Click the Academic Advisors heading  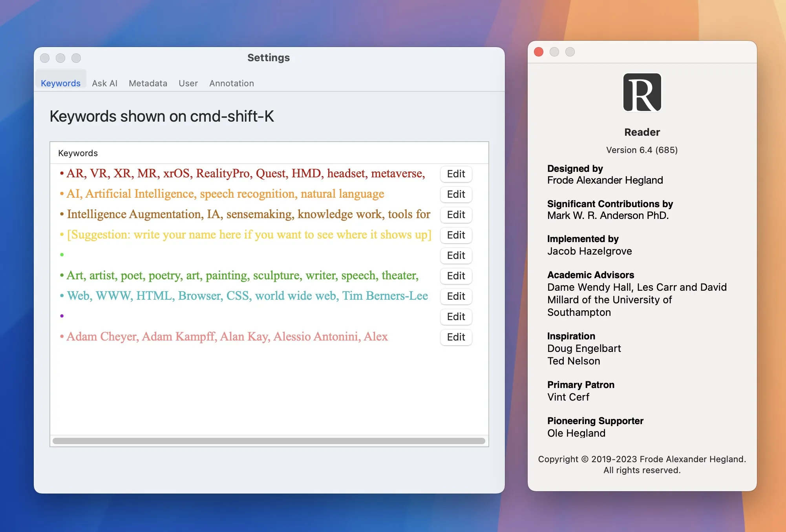point(590,275)
